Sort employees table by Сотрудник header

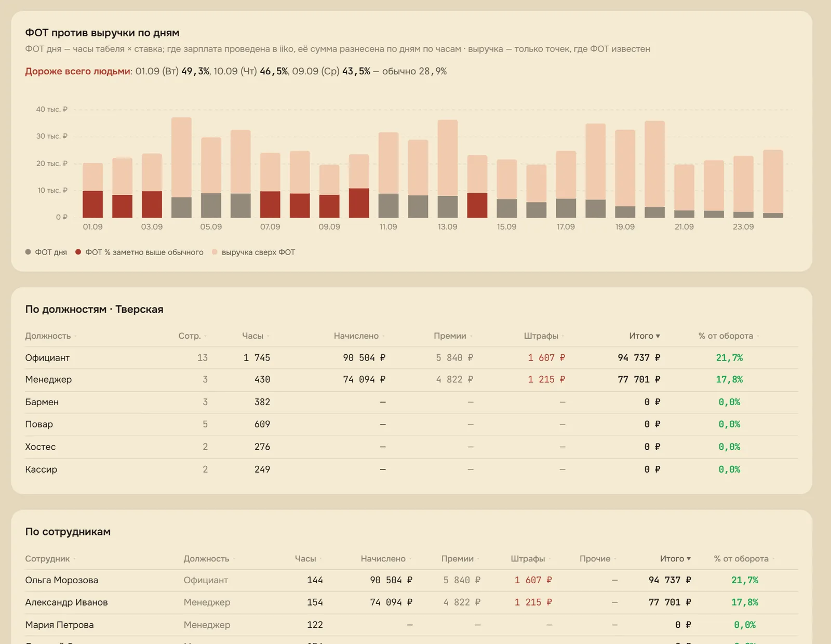tap(50, 559)
